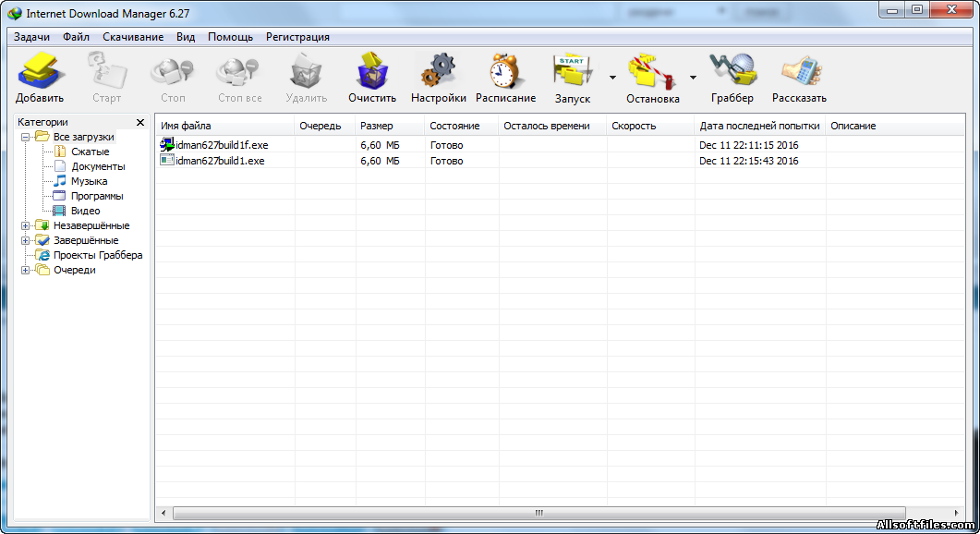The image size is (980, 534).
Task: Select the Видео category
Action: (86, 212)
